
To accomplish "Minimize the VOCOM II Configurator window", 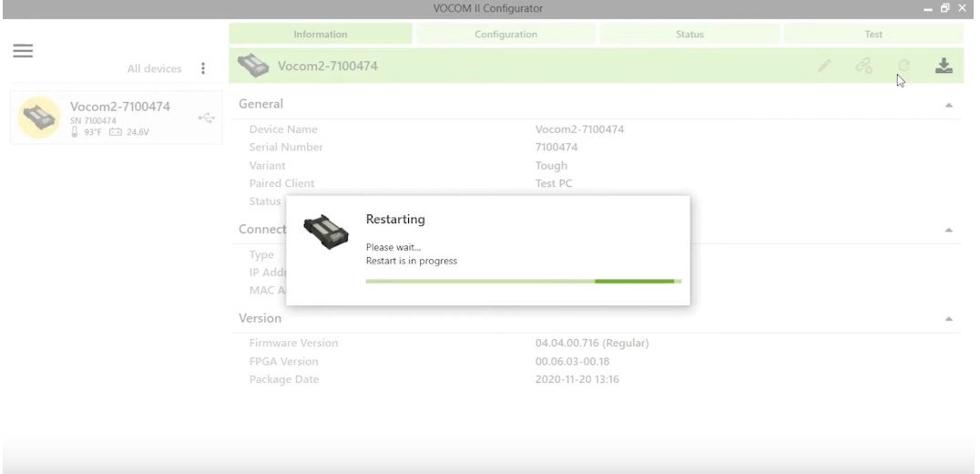I will 928,9.
